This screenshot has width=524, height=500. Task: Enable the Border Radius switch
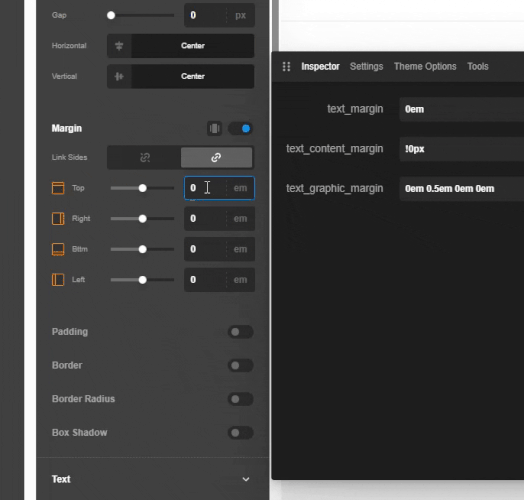click(241, 399)
